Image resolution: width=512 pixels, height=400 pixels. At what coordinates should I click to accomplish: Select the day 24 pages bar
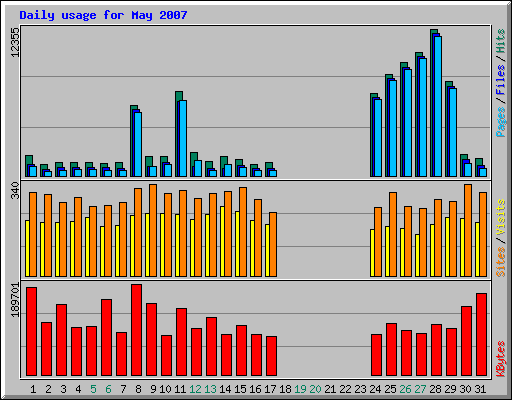coord(378,138)
